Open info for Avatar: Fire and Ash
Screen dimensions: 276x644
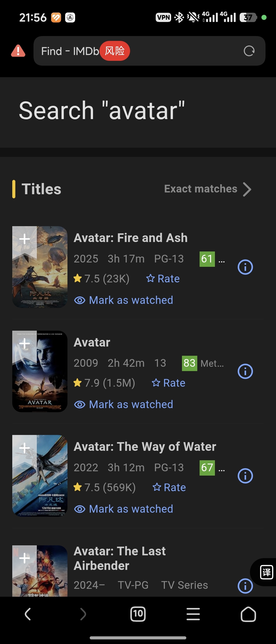pyautogui.click(x=245, y=267)
